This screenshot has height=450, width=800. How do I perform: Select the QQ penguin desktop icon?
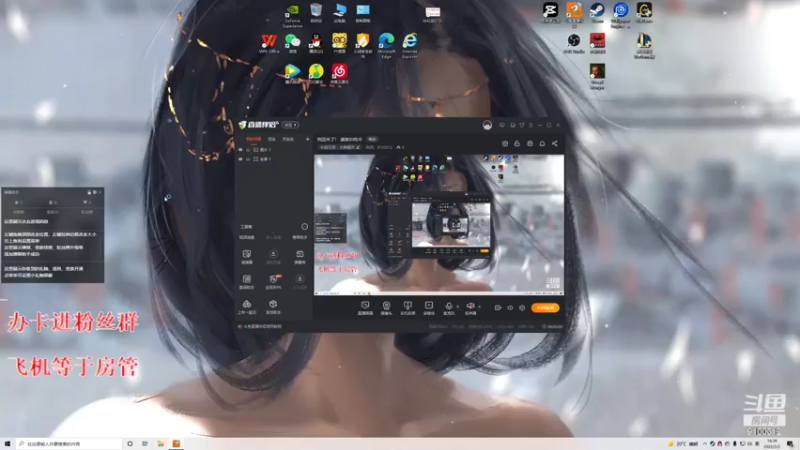click(316, 44)
